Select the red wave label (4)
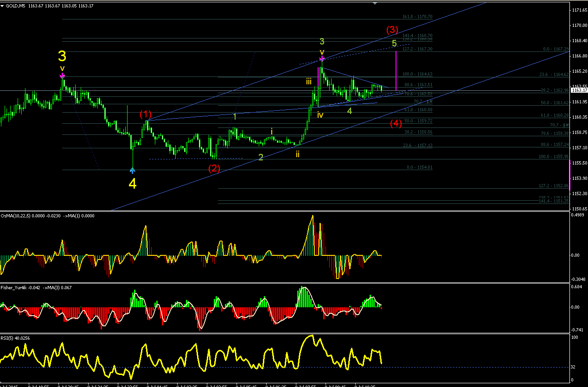This screenshot has height=387, width=588. pos(396,123)
